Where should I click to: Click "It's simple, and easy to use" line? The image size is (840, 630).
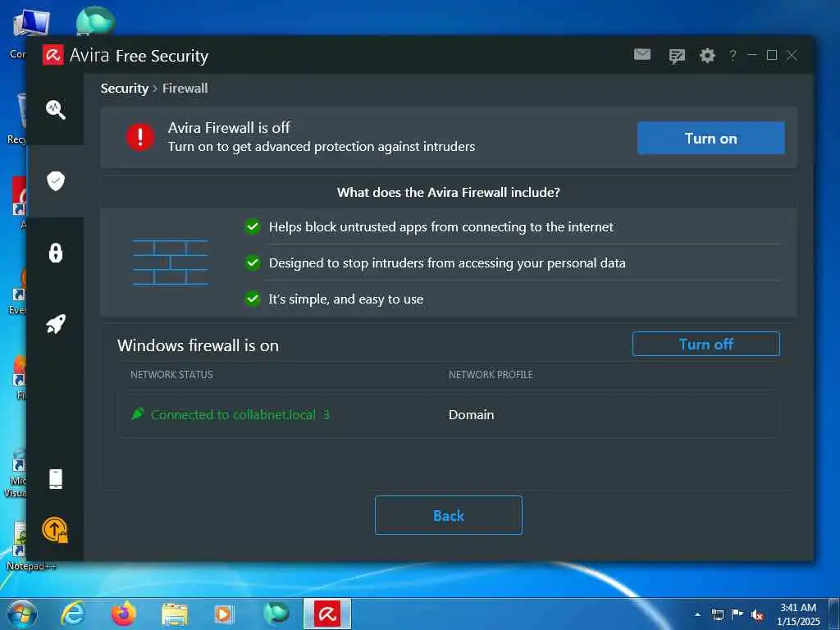345,299
